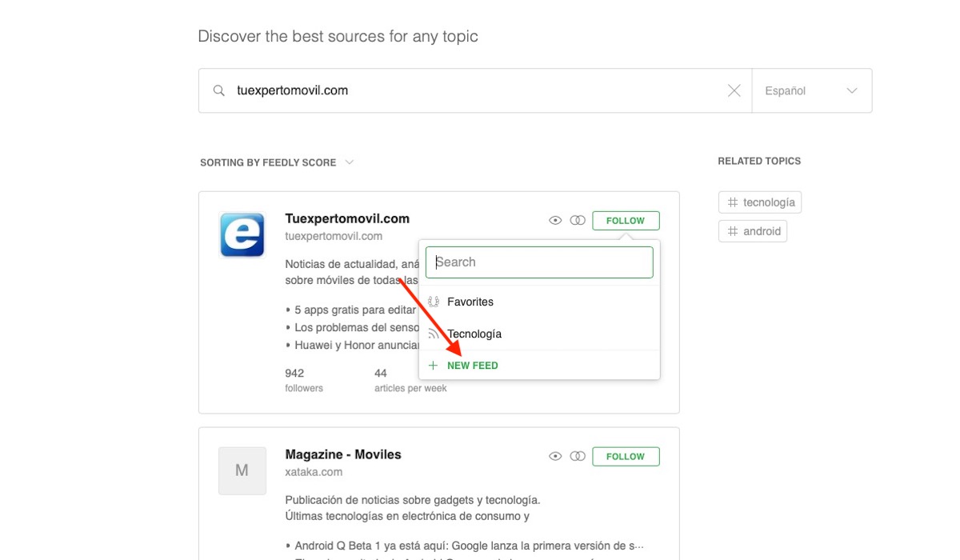The width and height of the screenshot is (960, 560).
Task: Select Favorites in the feed list
Action: tap(470, 302)
